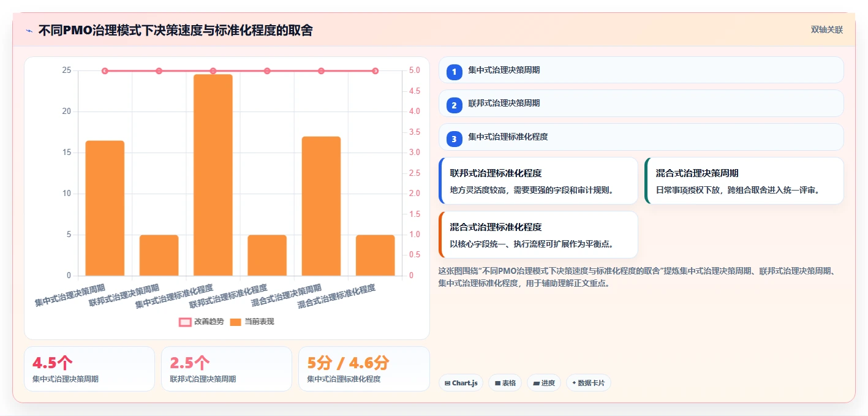This screenshot has height=416, width=868.
Task: Click the 联邦式治理决策周期 bar
Action: (x=159, y=255)
